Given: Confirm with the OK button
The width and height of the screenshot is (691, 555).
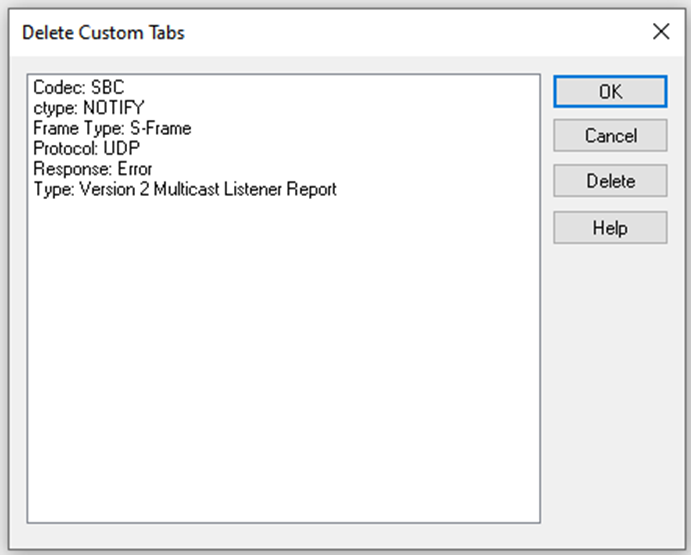Looking at the screenshot, I should (610, 92).
